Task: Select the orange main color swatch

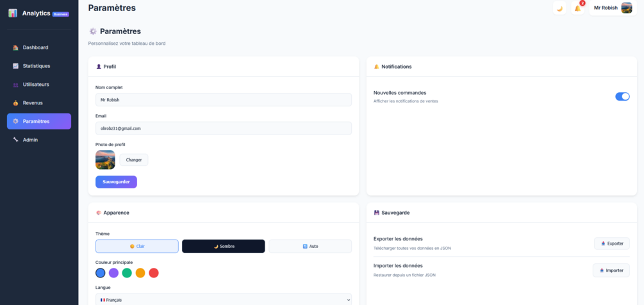Action: (140, 273)
